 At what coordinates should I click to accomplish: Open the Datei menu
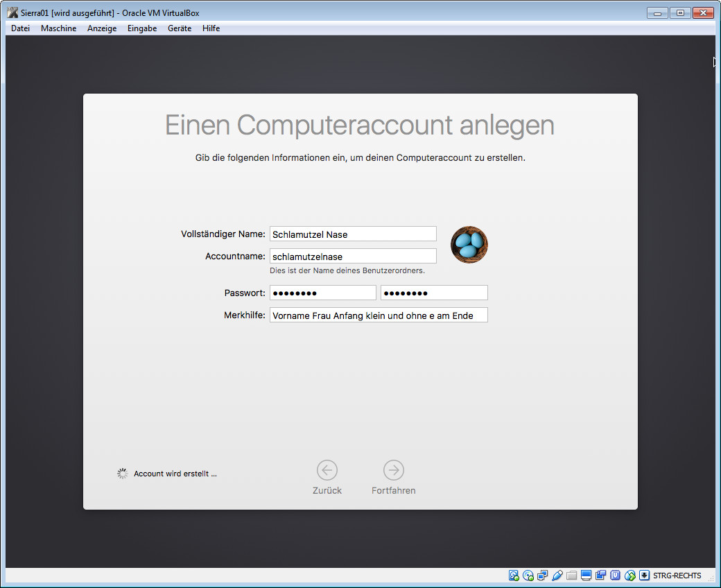coord(21,28)
